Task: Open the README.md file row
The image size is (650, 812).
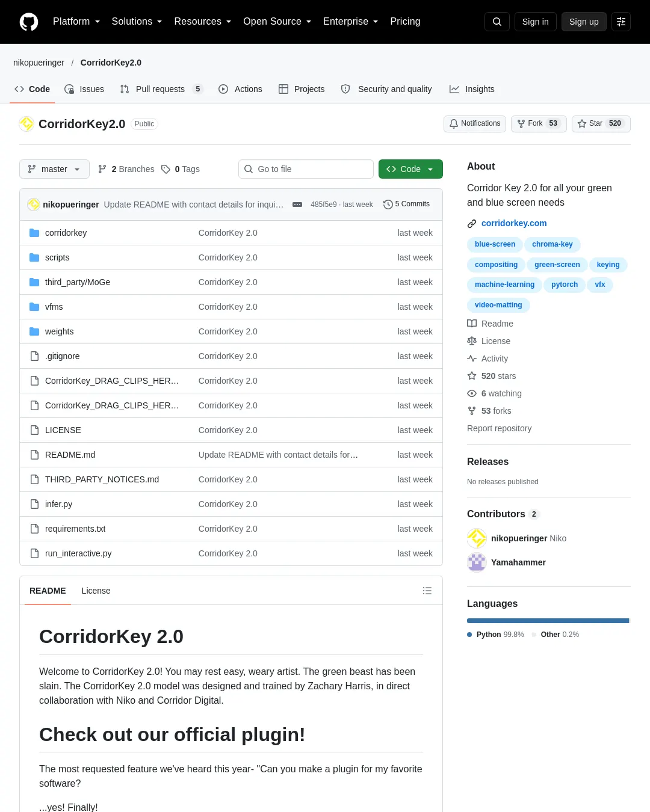Action: click(x=231, y=455)
